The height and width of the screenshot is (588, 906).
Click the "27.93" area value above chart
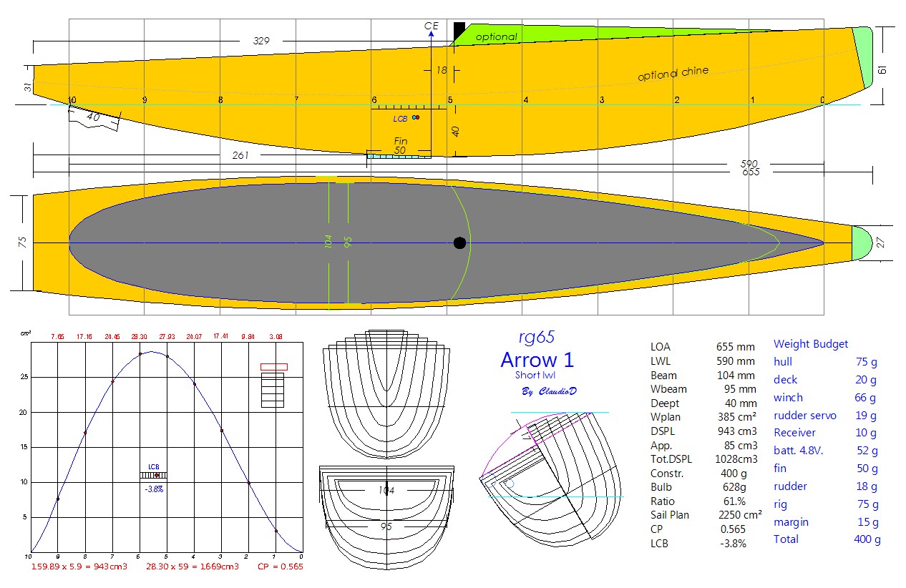[167, 336]
